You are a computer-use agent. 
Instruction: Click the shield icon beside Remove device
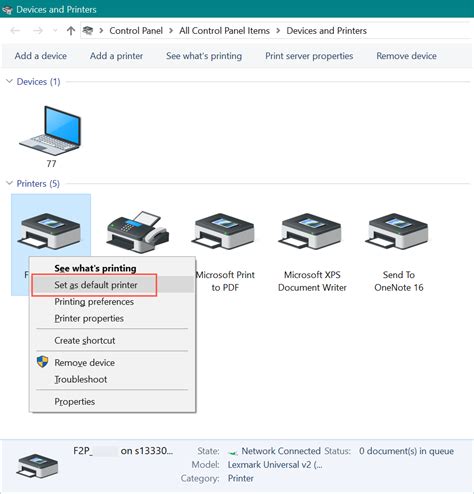42,362
